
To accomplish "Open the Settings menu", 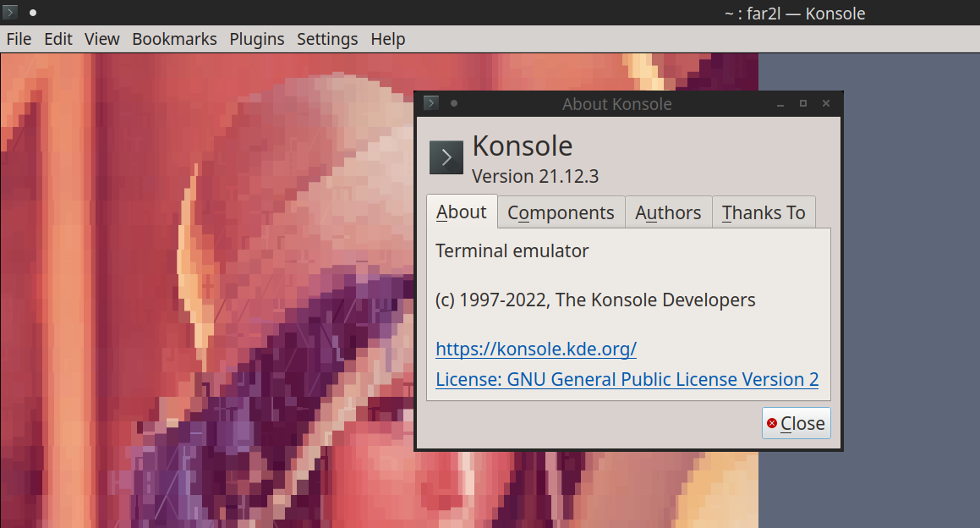I will 327,39.
